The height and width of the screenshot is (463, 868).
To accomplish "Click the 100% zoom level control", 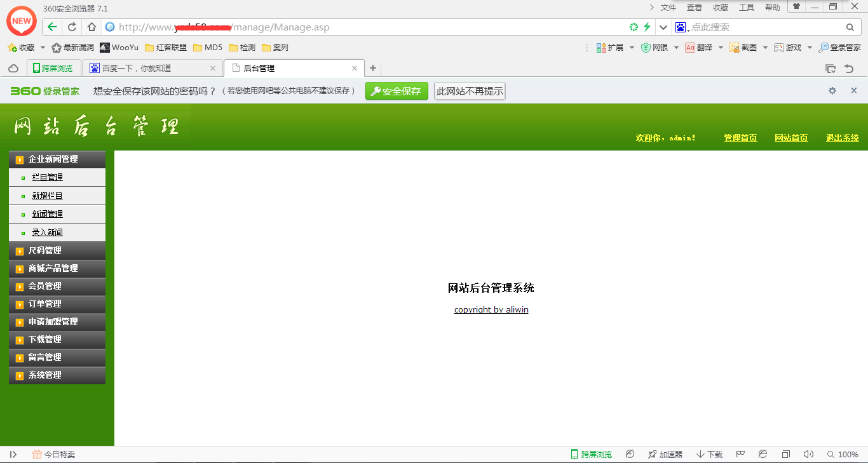I will [x=843, y=455].
